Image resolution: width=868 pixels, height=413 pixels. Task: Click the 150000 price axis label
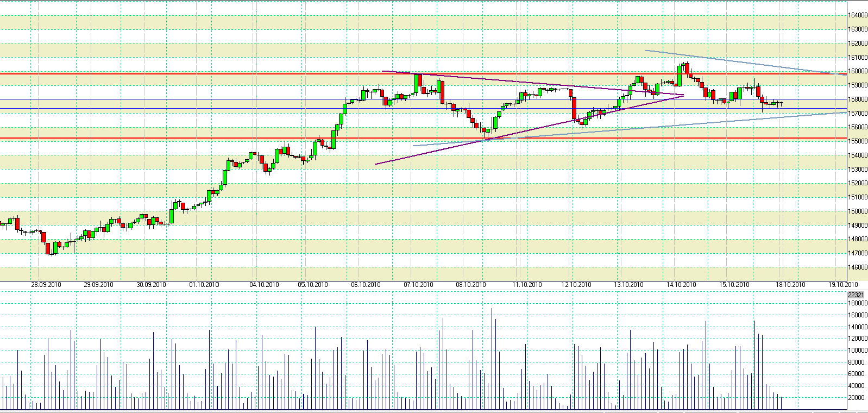(858, 211)
